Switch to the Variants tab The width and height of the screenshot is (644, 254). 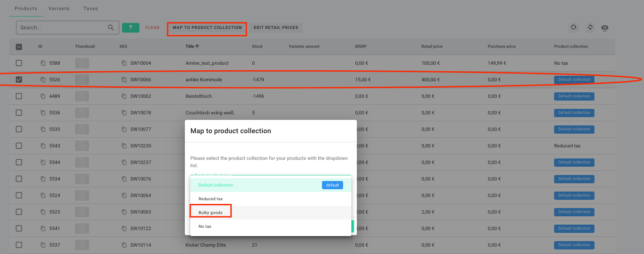59,8
